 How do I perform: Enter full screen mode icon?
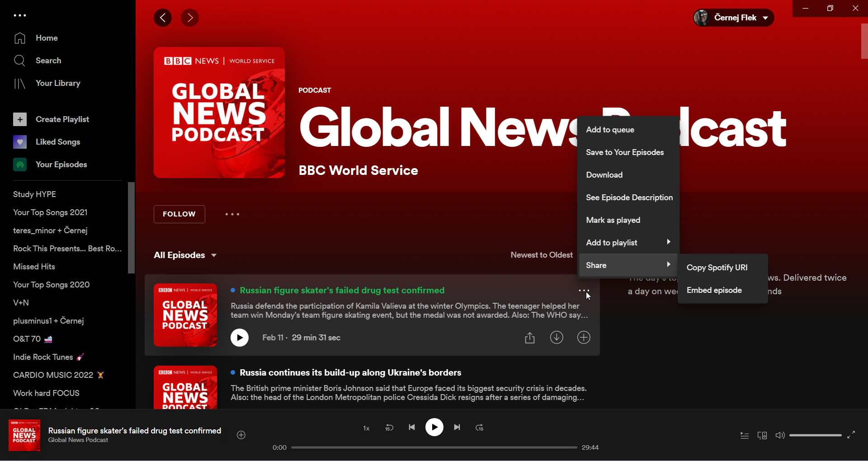click(851, 435)
